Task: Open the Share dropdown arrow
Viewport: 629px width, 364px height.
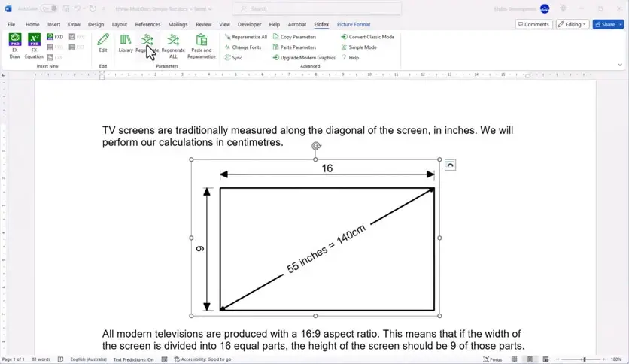Action: coord(621,25)
